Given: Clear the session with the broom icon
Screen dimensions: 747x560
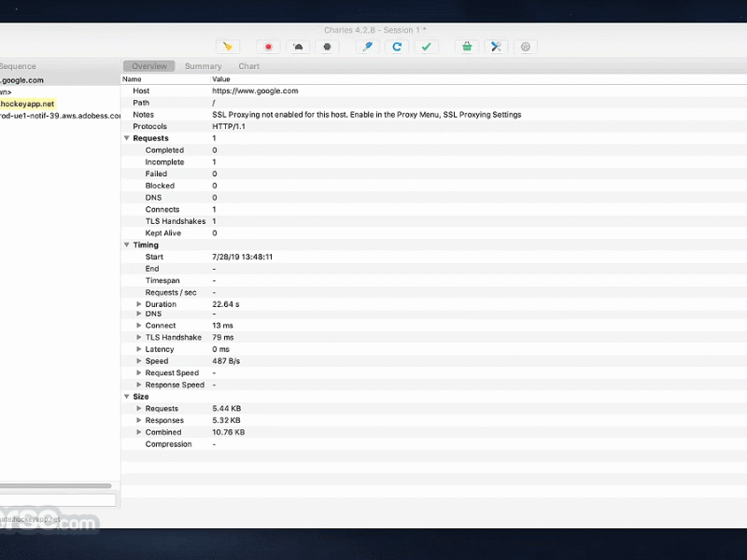Looking at the screenshot, I should (228, 47).
